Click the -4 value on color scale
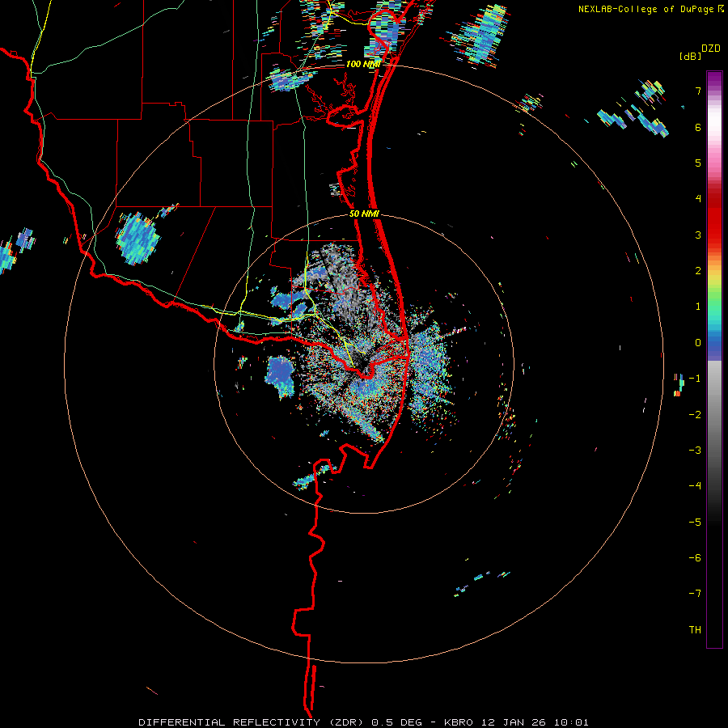 click(695, 486)
